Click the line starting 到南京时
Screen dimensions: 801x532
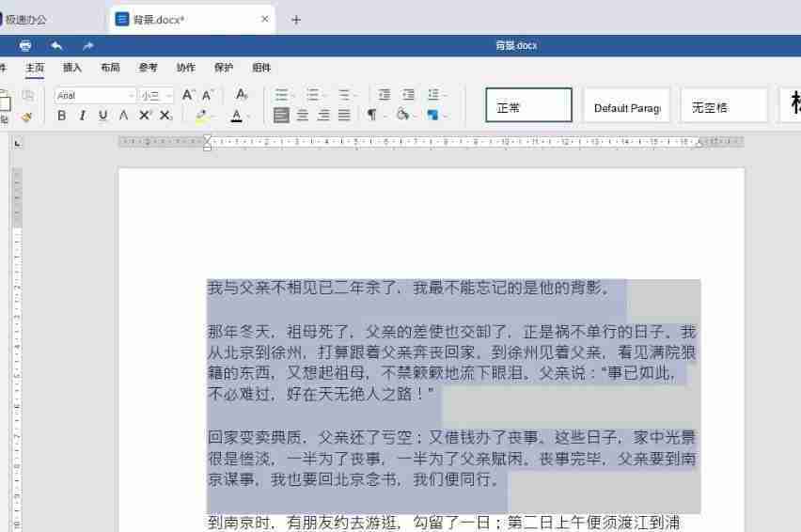point(444,523)
